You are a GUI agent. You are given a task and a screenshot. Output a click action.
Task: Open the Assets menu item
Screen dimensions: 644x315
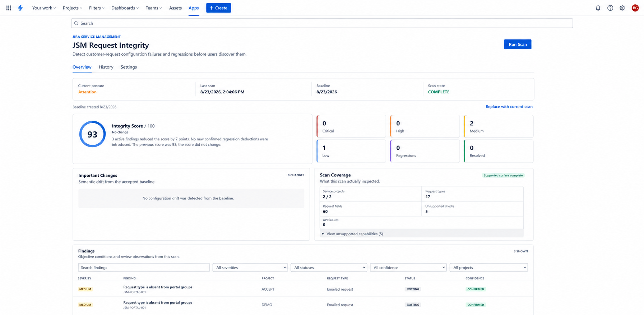tap(175, 8)
